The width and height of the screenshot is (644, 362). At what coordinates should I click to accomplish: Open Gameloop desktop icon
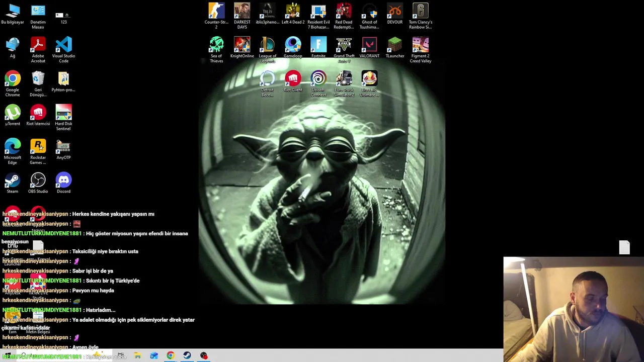293,48
